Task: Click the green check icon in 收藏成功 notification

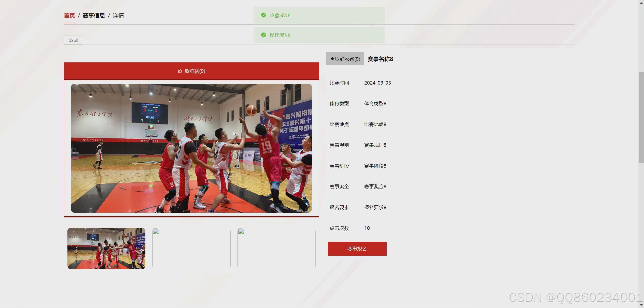Action: pyautogui.click(x=263, y=15)
